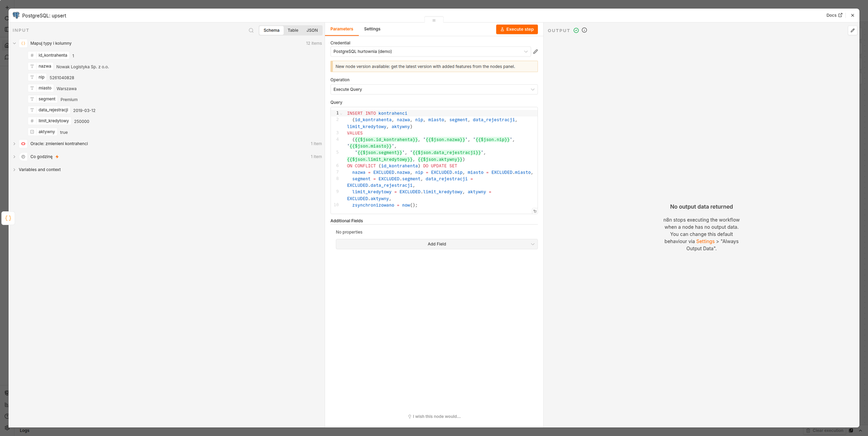Click the text type icon for segment
868x436 pixels.
coord(32,99)
